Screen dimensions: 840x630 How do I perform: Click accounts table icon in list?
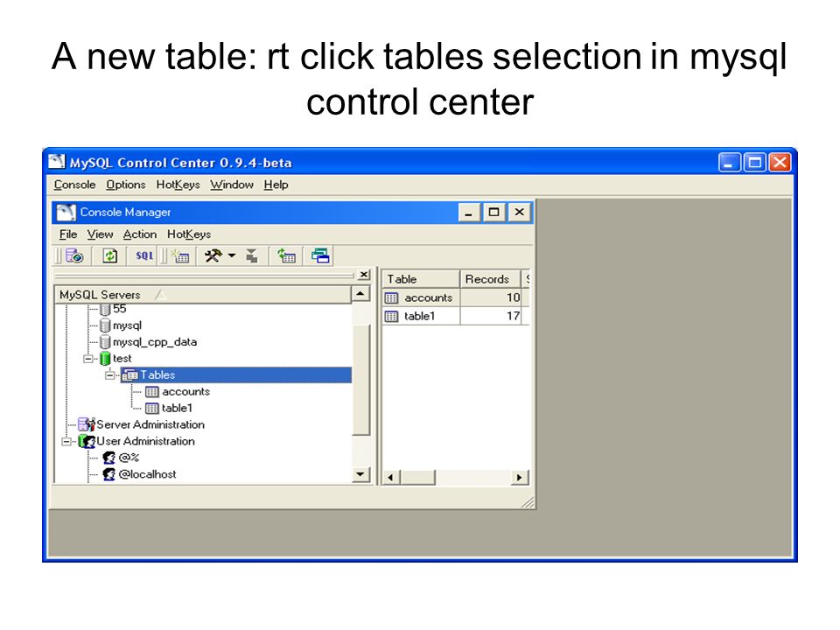(x=392, y=297)
